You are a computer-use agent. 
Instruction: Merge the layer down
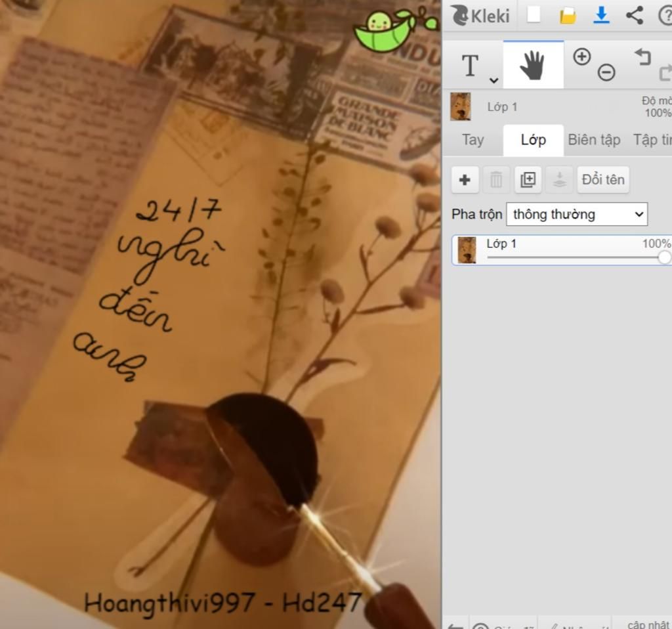(559, 180)
